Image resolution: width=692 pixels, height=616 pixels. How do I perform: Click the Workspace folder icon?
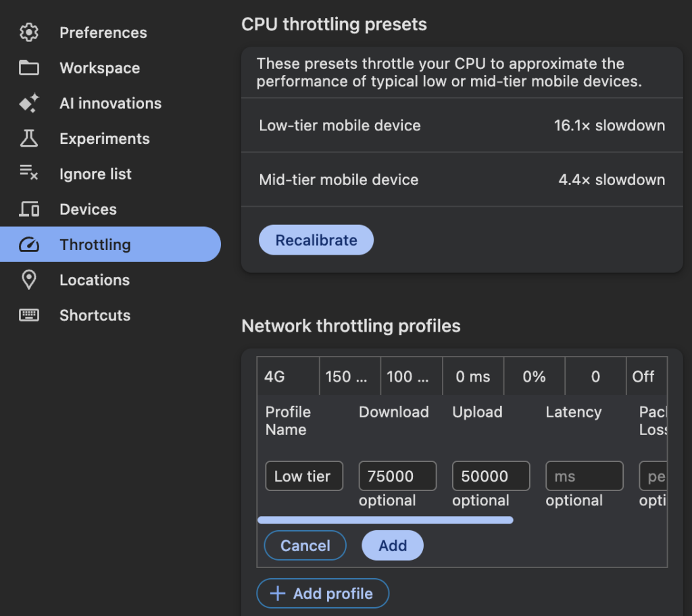coord(28,68)
